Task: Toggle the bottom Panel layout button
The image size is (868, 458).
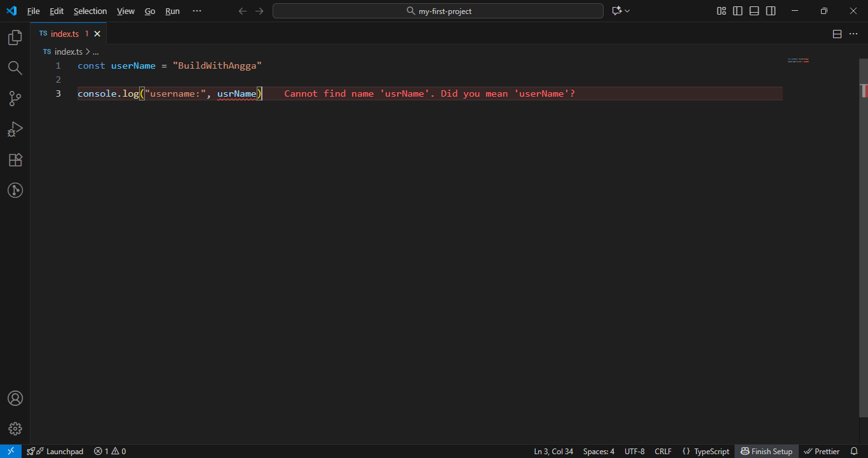Action: click(x=754, y=11)
